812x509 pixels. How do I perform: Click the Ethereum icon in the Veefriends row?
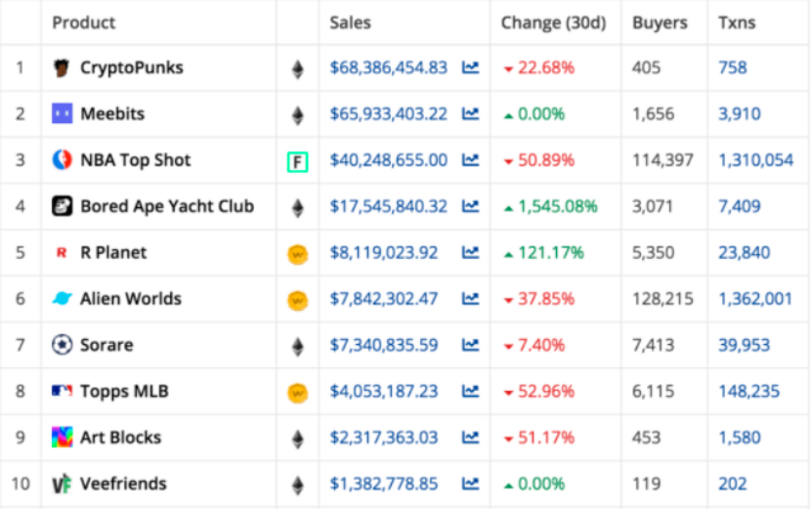coord(298,486)
